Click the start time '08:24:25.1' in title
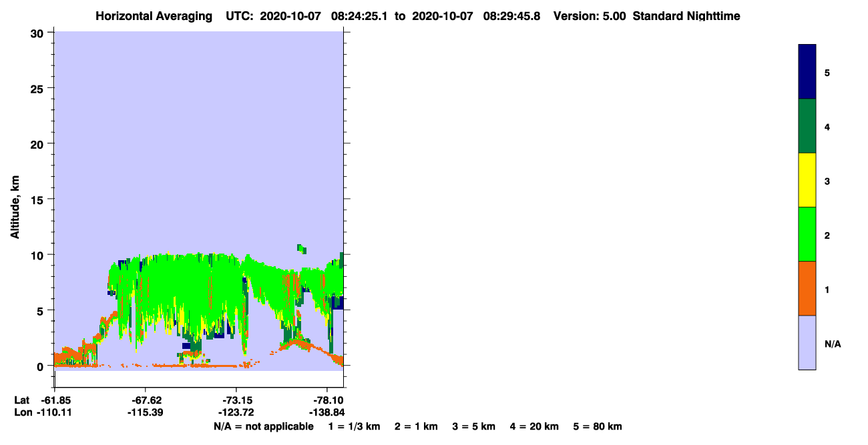Viewport: 868px width, 445px height. 360,16
